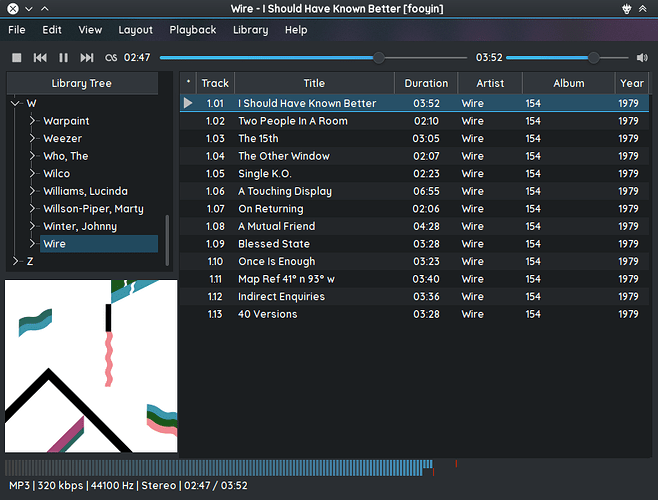Select track 'Once Is Enough'
The image size is (658, 500).
point(415,262)
